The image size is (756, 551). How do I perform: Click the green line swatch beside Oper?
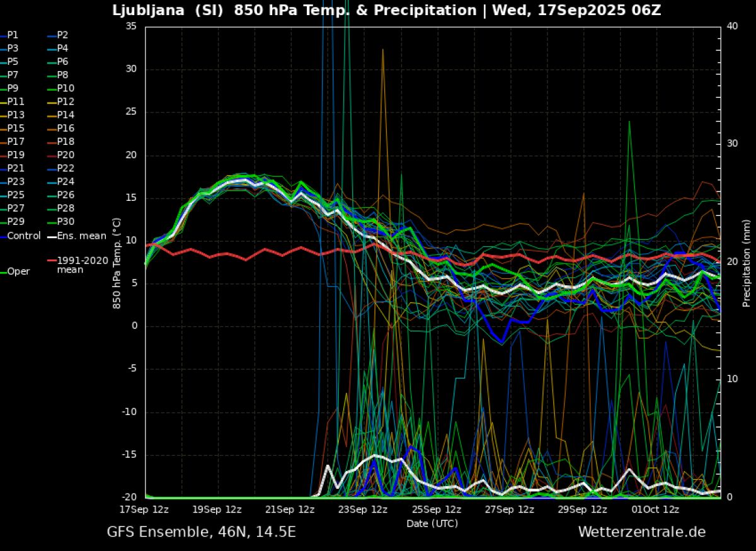tap(3, 271)
